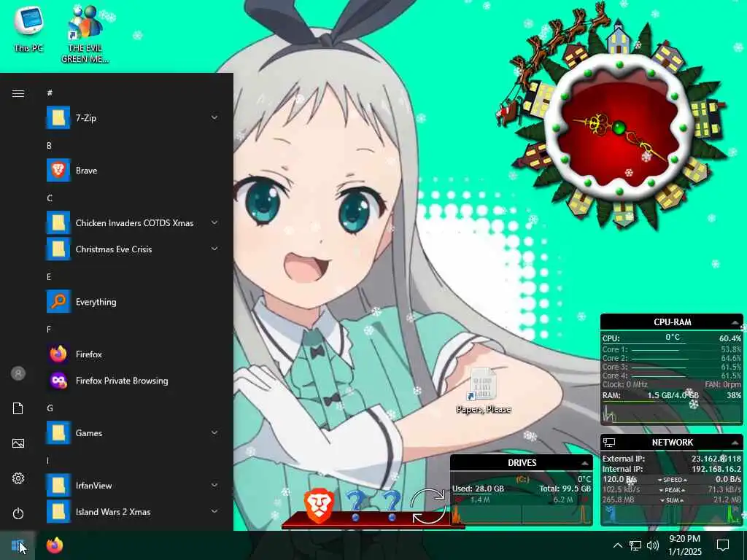Click the C: drive label in DRIVES

click(522, 479)
